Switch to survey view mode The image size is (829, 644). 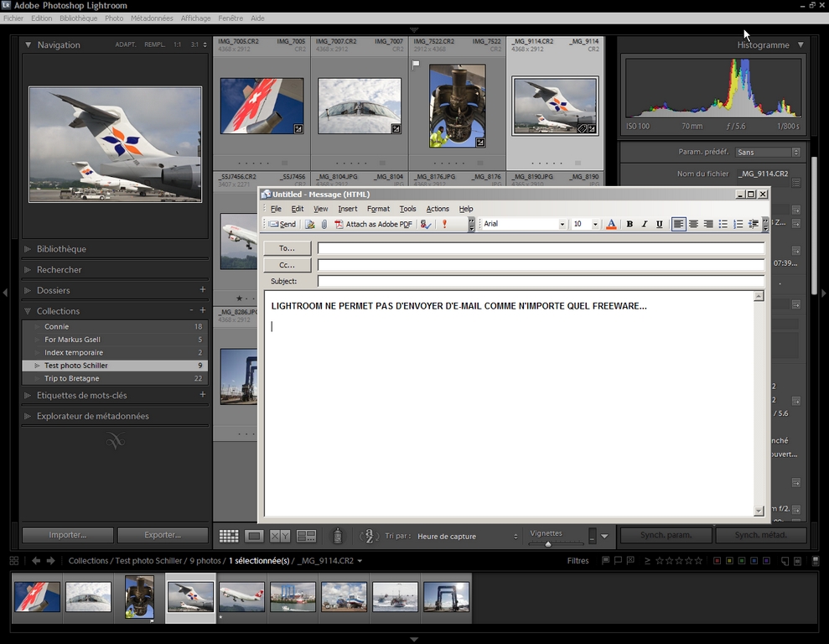click(x=306, y=536)
